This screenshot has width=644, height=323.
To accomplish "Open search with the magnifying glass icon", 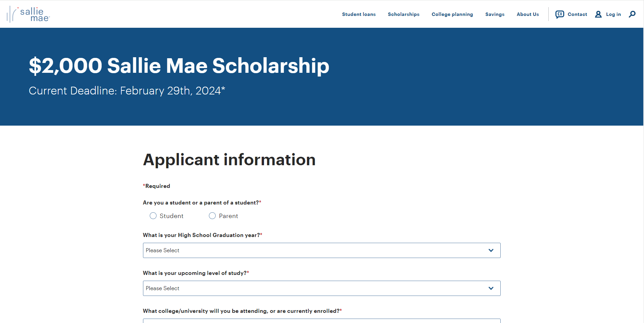I will coord(632,14).
